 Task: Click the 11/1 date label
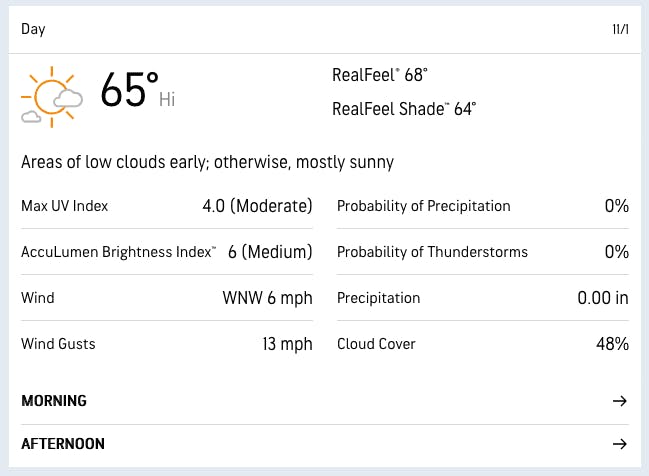click(620, 29)
